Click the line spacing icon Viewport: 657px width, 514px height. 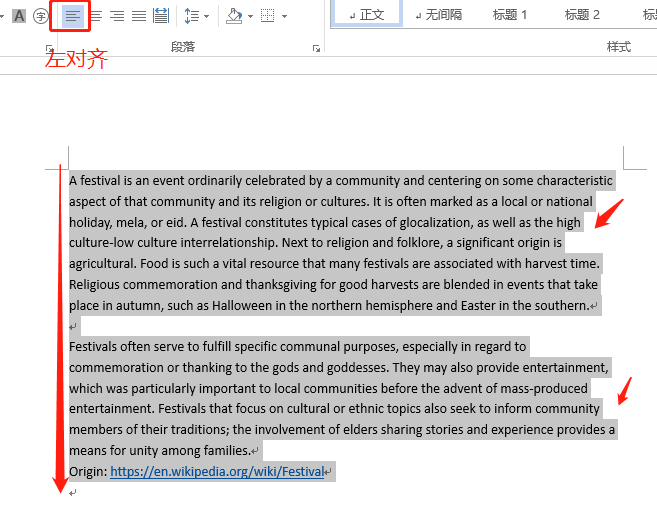click(192, 16)
